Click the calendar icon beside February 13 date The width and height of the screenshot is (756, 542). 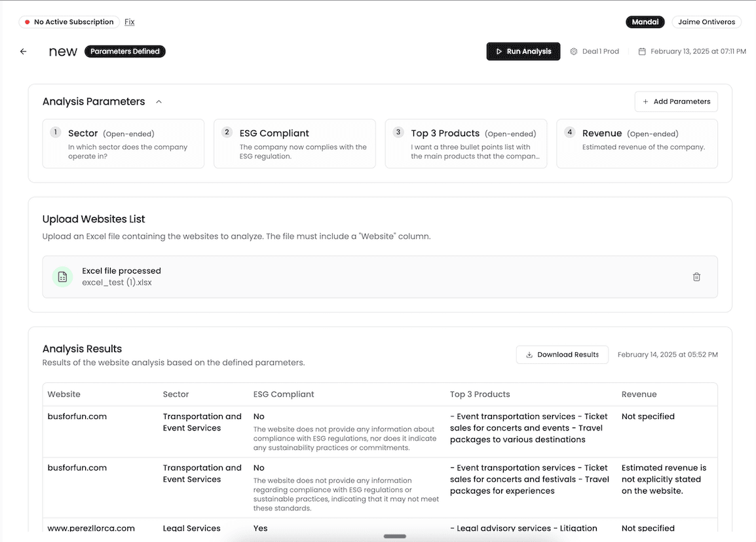pyautogui.click(x=642, y=52)
